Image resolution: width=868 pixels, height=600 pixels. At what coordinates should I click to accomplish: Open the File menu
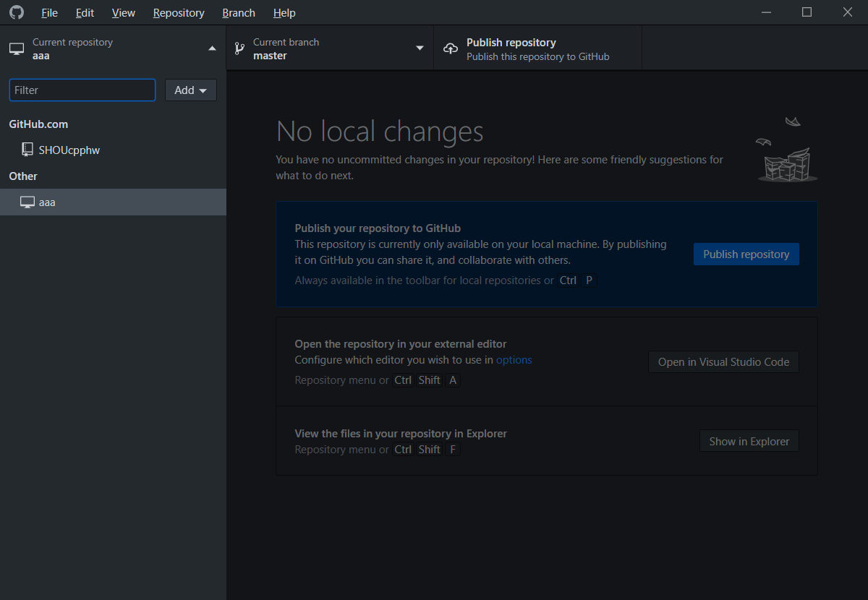[49, 13]
